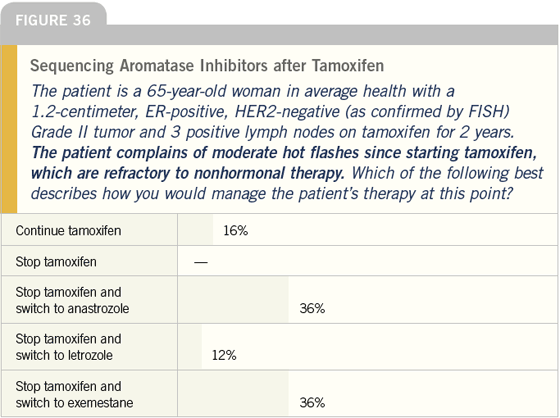Click the 36% value beside exemestane
Screen dimensions: 560x418
click(x=312, y=403)
